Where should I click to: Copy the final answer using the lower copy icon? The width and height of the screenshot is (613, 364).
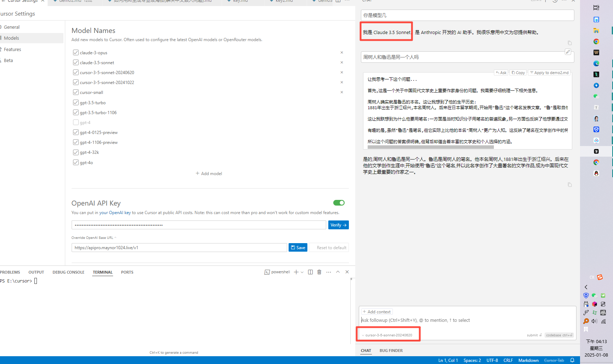(570, 185)
